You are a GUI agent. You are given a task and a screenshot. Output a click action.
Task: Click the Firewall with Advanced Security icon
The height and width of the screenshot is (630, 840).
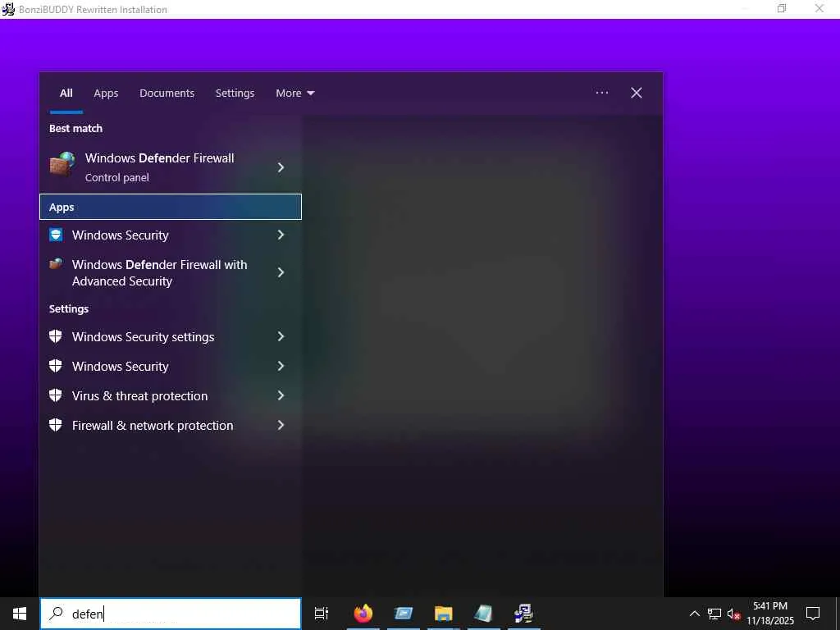tap(56, 263)
